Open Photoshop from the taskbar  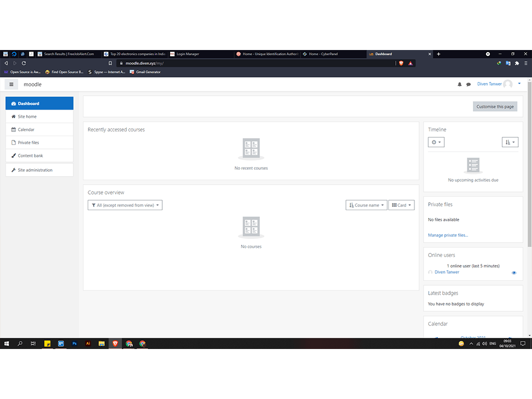point(74,344)
